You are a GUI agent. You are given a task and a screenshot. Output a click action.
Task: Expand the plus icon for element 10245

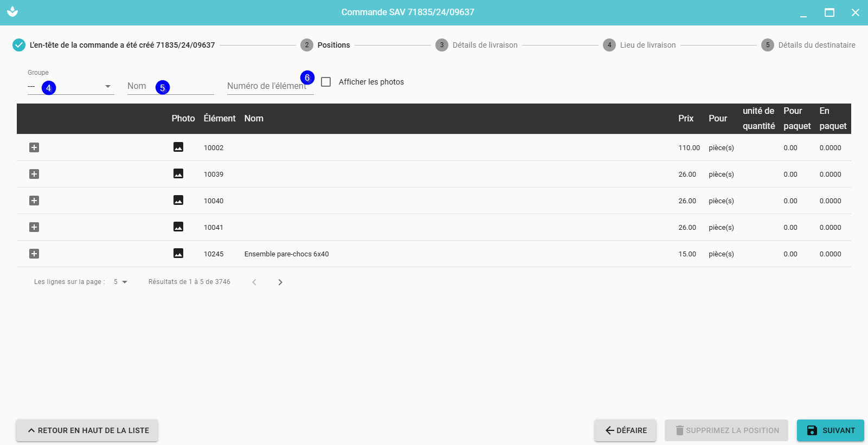[34, 254]
